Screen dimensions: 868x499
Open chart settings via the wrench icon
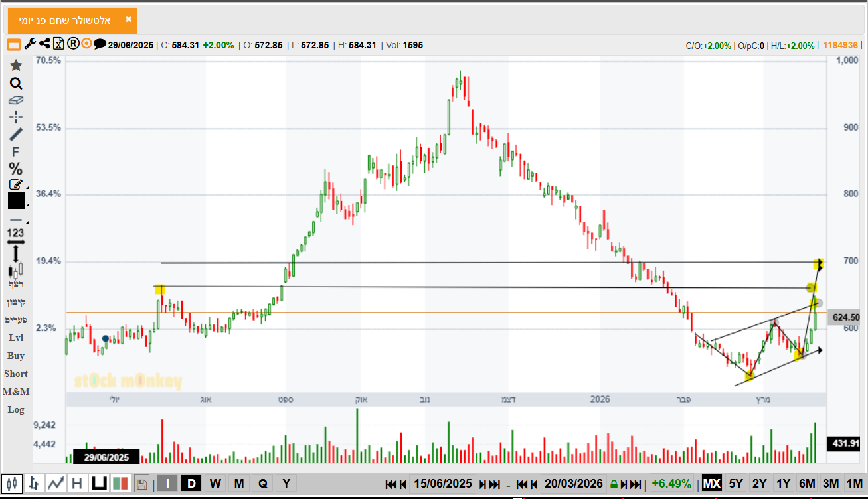click(30, 44)
